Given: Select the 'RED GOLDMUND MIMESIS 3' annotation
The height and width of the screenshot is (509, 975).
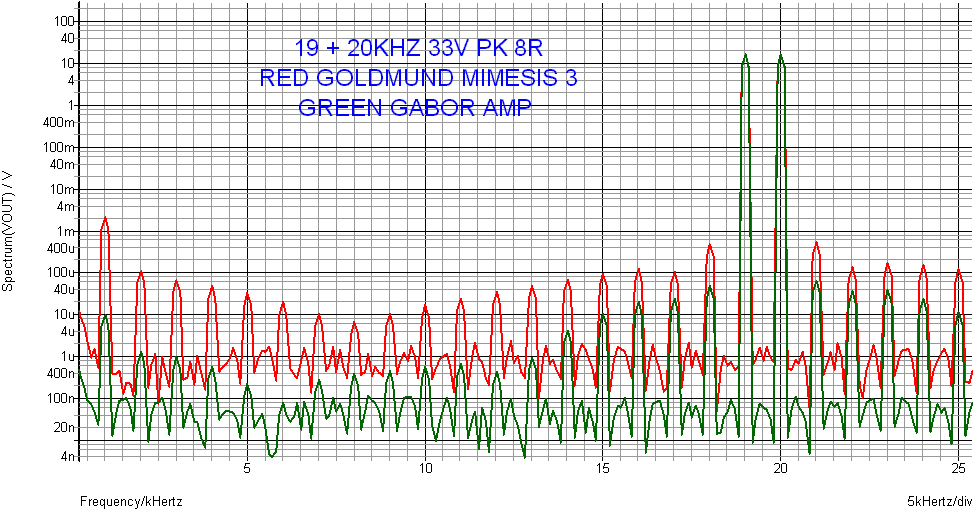Looking at the screenshot, I should [418, 78].
